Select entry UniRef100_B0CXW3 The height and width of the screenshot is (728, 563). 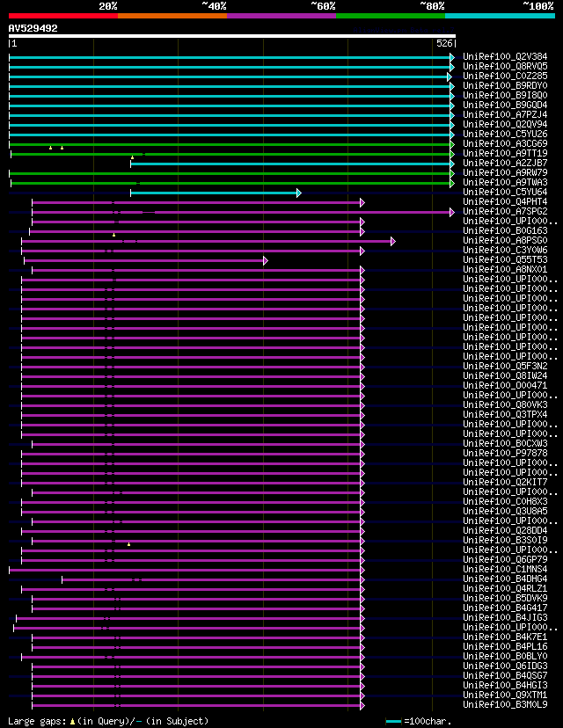(505, 443)
